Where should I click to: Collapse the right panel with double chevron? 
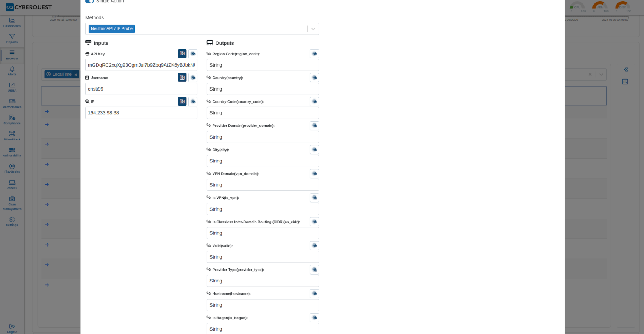pos(626,69)
